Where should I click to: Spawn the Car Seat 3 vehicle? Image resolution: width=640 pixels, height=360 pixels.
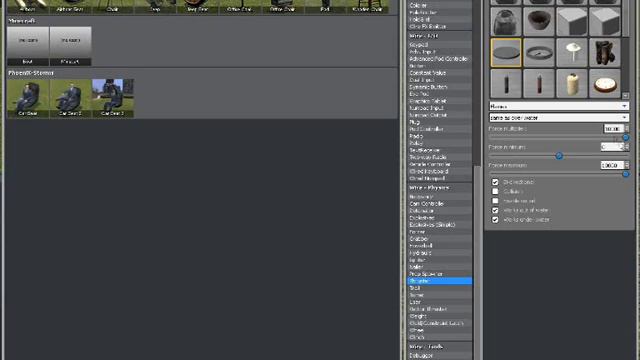pyautogui.click(x=113, y=98)
